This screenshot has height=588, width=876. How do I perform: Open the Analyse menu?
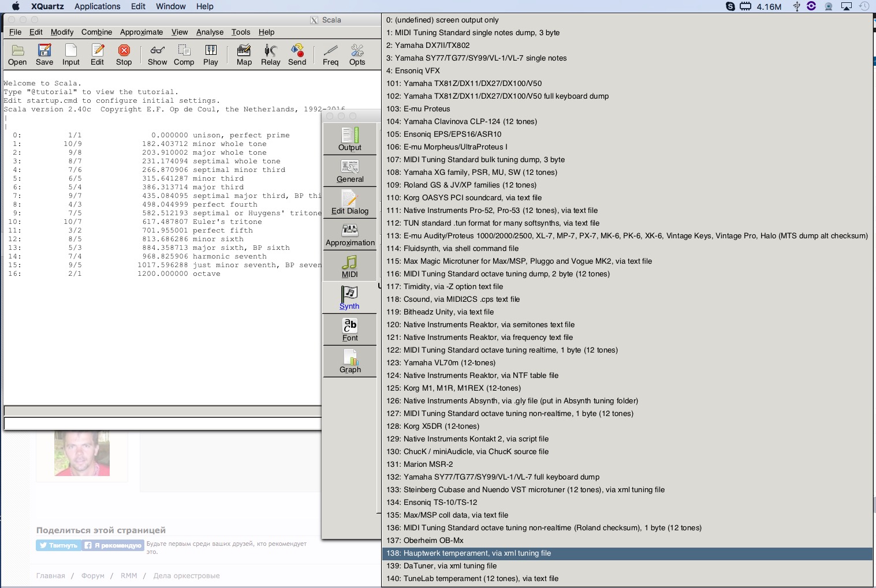coord(210,32)
